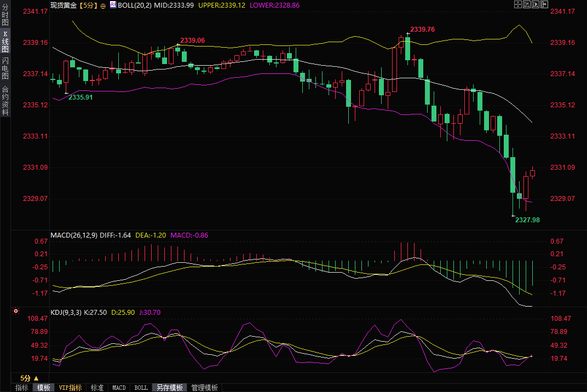Select the 指标 bottom tab
The width and height of the screenshot is (587, 392).
[x=22, y=388]
